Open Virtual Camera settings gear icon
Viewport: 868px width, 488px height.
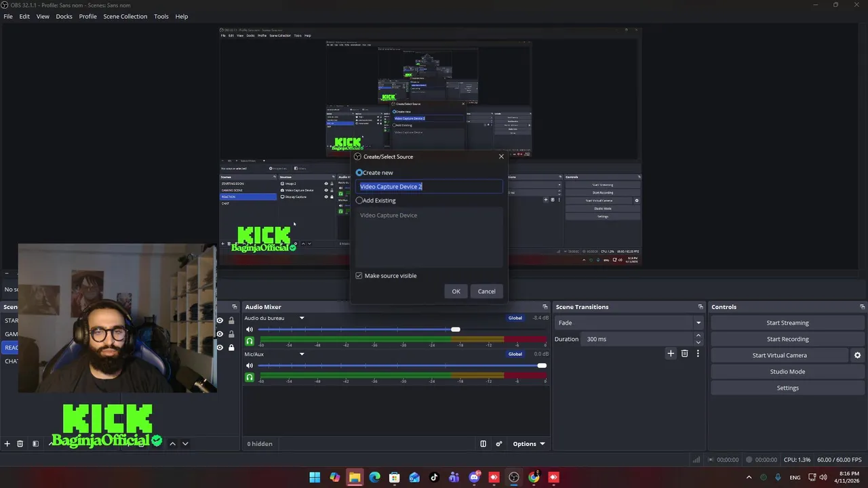click(x=857, y=355)
